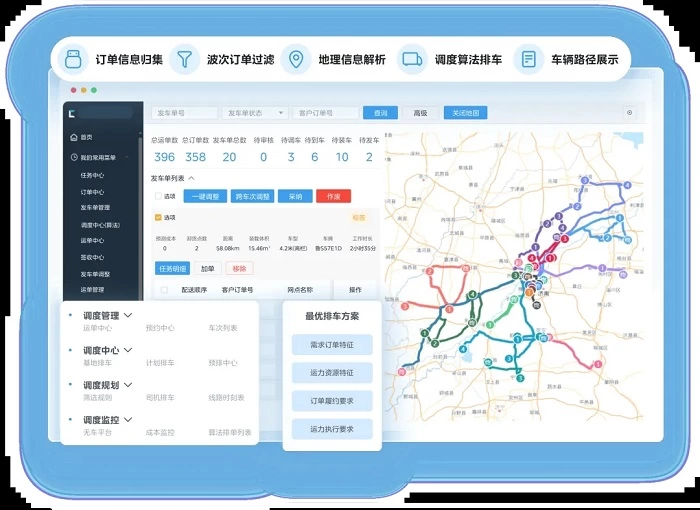Click the 地理信息解析 location pin icon
The image size is (700, 510).
coord(295,59)
